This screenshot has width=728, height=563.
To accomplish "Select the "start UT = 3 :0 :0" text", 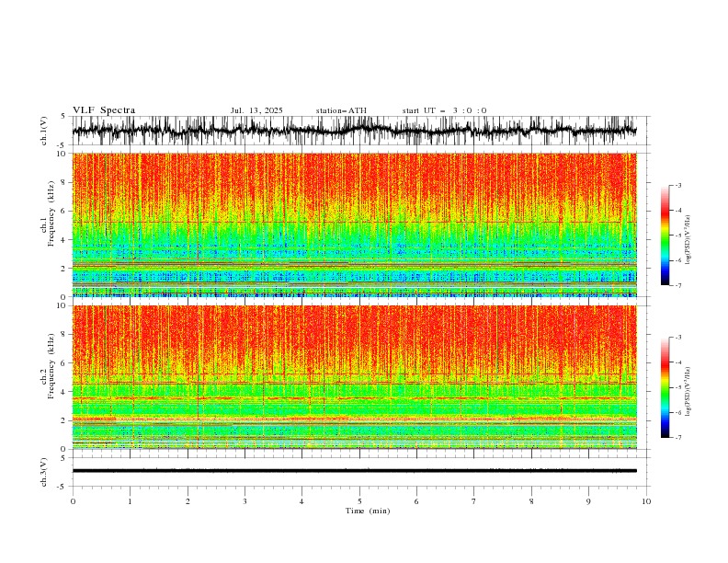I will click(x=444, y=110).
